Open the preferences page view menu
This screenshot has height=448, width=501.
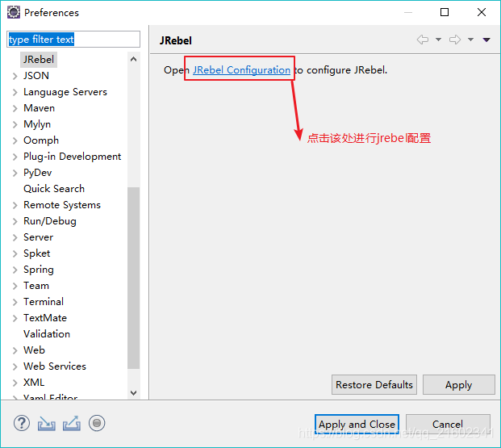coord(486,40)
